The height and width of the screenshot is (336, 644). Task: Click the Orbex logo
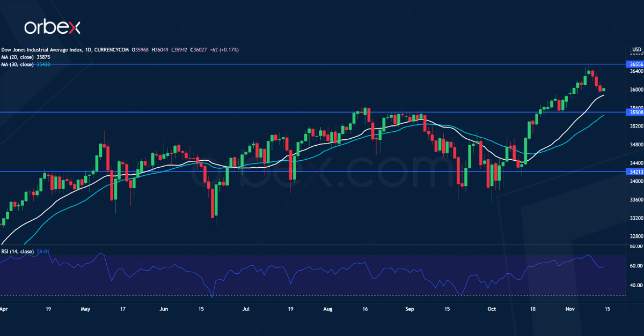(x=52, y=27)
